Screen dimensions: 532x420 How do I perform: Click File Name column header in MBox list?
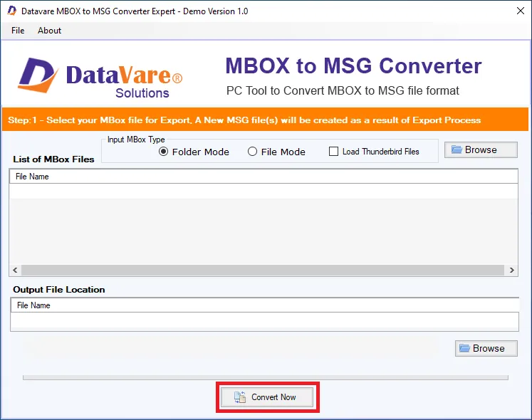click(x=264, y=177)
